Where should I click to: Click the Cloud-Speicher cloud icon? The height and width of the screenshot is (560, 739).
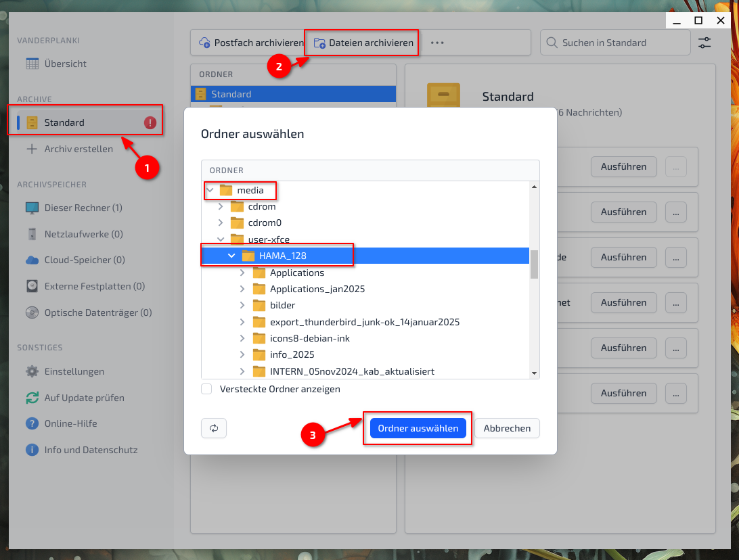(x=32, y=260)
